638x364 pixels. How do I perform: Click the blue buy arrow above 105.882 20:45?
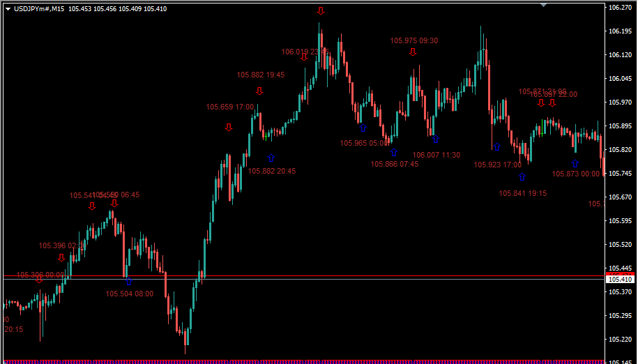point(271,158)
